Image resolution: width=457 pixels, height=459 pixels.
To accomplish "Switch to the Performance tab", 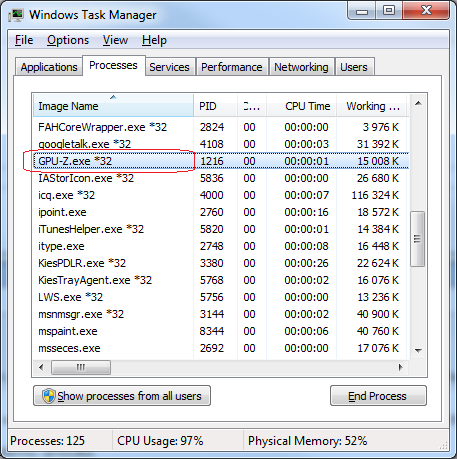I will pyautogui.click(x=232, y=67).
